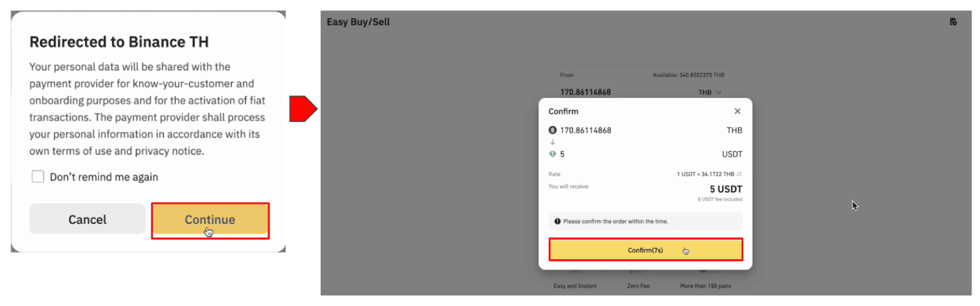Viewport: 980px width, 306px height.
Task: Click the rate text 1 USDT = 34.1722 THB
Action: pos(705,174)
